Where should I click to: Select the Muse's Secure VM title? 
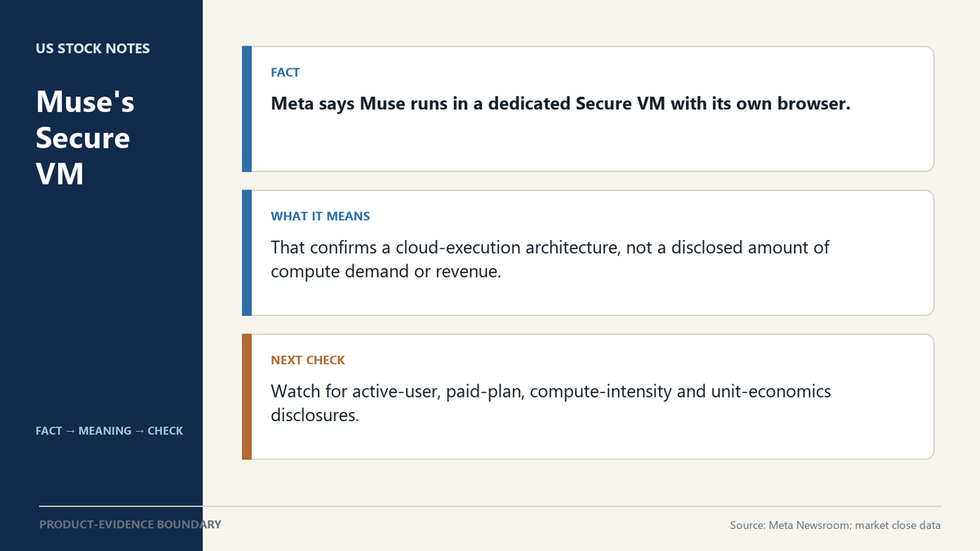pos(85,138)
